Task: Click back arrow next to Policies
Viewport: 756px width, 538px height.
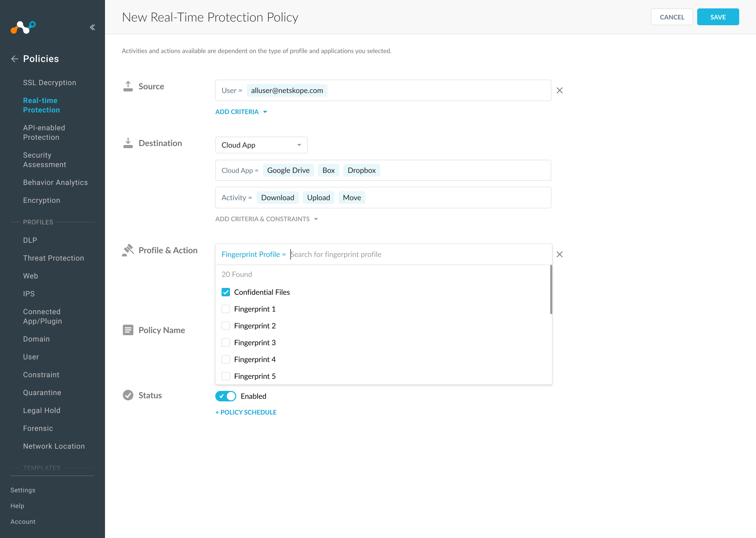Action: 14,59
